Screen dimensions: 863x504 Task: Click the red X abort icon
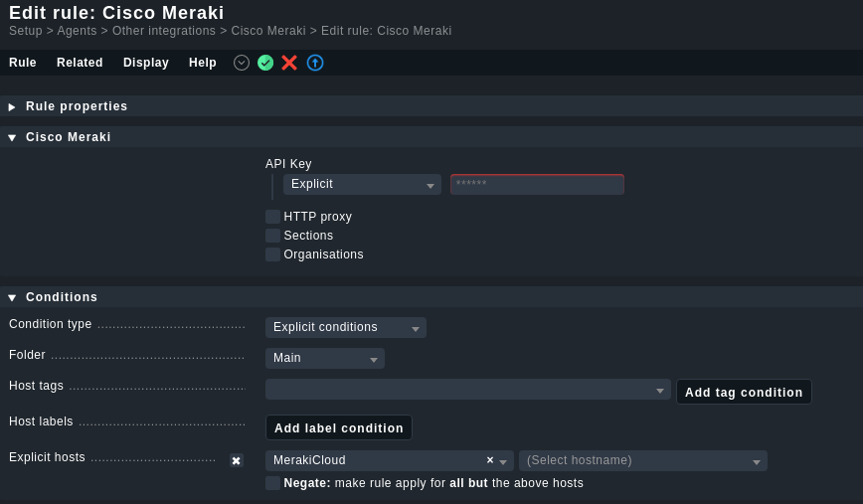tap(289, 63)
